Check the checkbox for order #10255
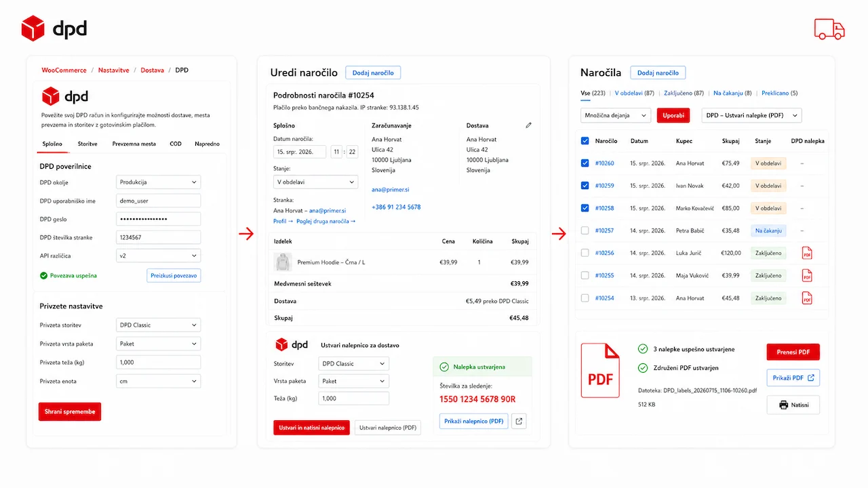 (585, 275)
